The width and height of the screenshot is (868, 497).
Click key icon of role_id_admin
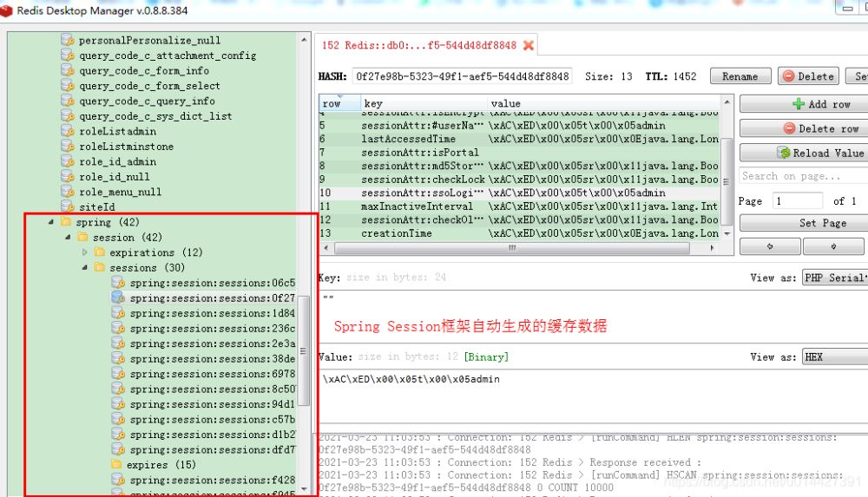68,161
